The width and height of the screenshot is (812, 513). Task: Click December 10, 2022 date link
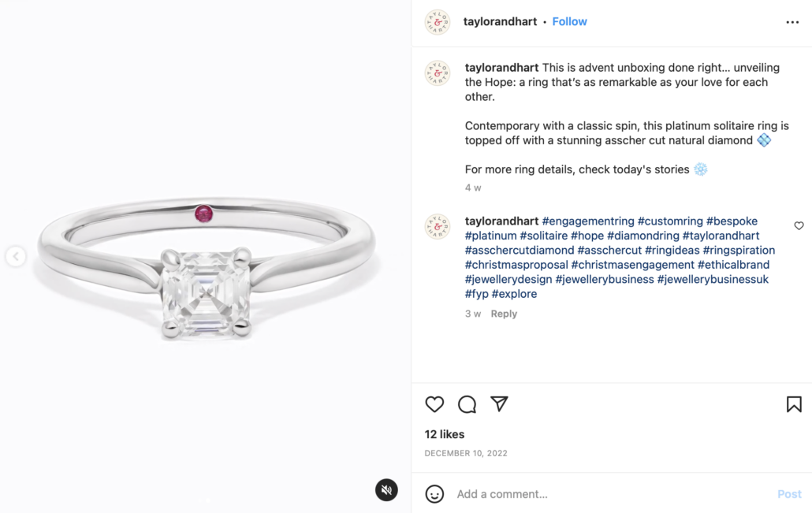pos(466,453)
